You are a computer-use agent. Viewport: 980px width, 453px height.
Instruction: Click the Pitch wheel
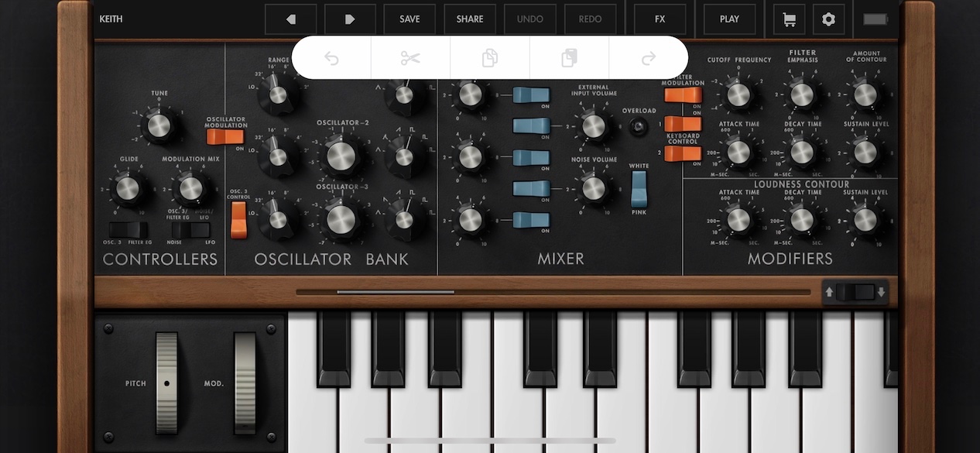coord(166,383)
